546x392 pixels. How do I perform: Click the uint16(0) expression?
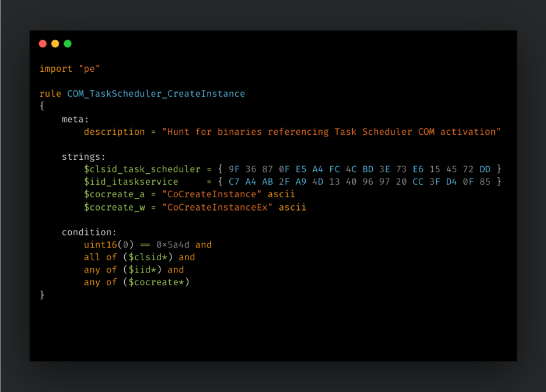tap(108, 245)
